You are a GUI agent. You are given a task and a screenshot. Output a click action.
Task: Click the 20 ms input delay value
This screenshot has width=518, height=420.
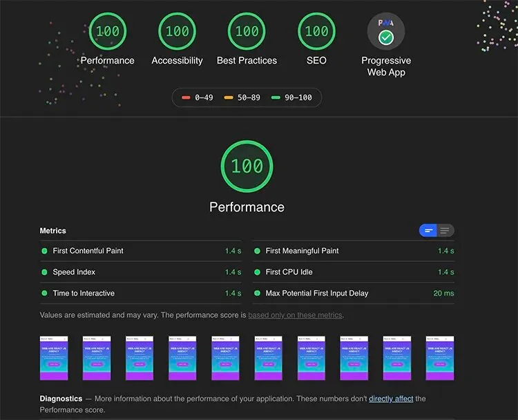point(443,293)
